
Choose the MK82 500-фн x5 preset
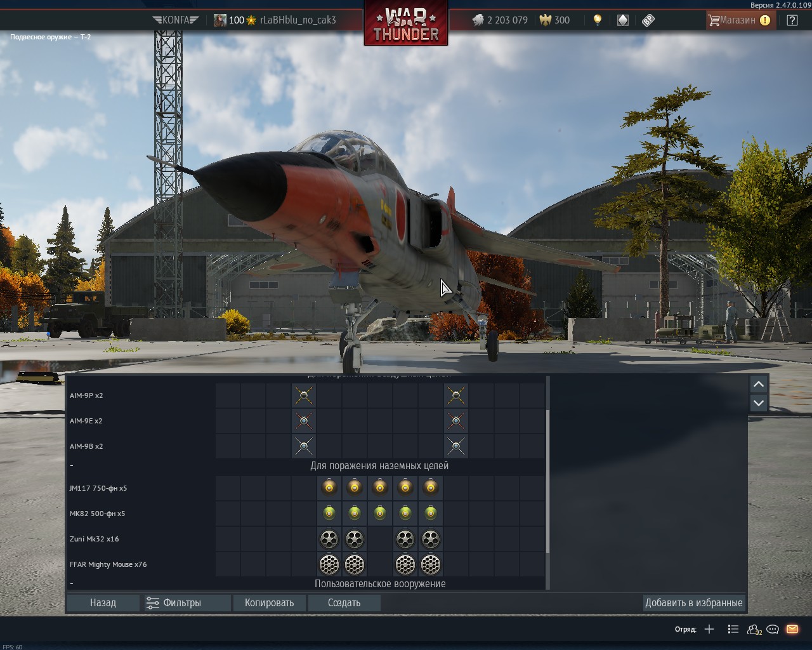tap(306, 514)
